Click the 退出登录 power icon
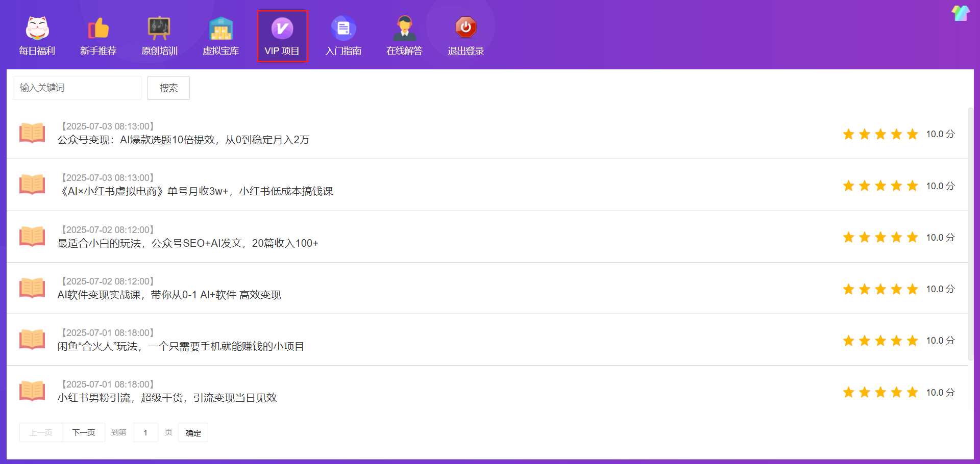Viewport: 980px width, 464px height. pyautogui.click(x=466, y=28)
